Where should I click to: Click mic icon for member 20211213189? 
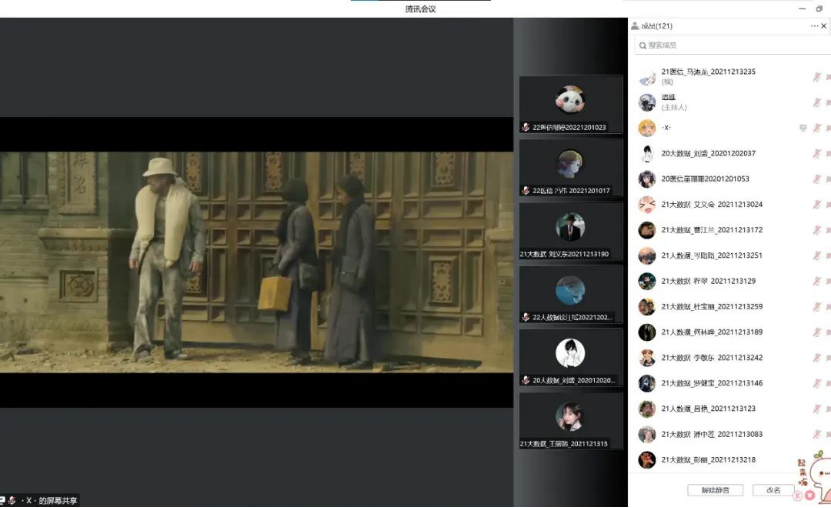[817, 332]
